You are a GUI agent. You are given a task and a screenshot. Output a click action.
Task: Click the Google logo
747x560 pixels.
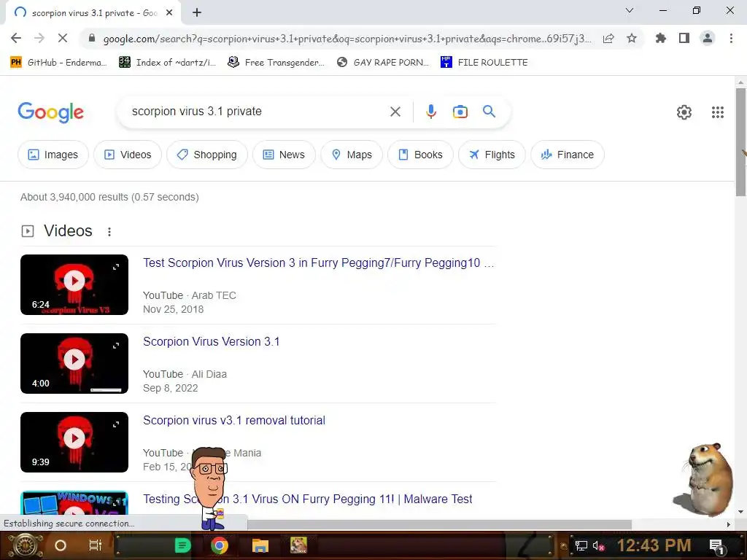coord(50,112)
